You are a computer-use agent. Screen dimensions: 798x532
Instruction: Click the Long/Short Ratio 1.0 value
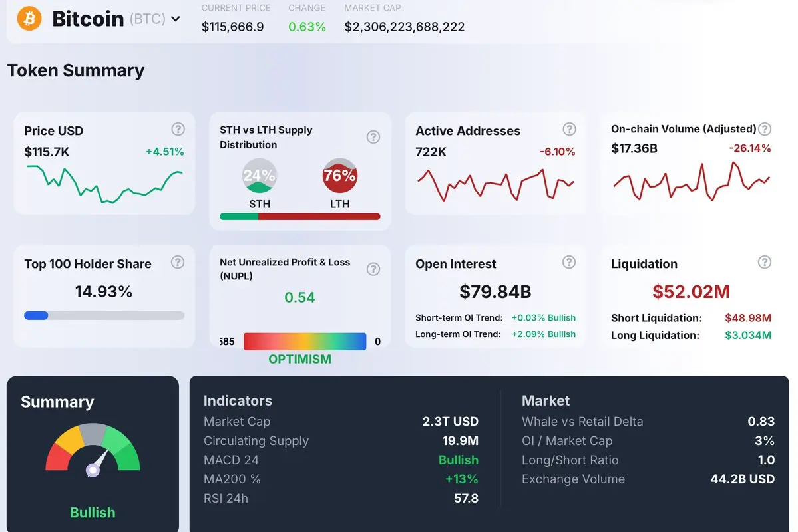point(767,460)
